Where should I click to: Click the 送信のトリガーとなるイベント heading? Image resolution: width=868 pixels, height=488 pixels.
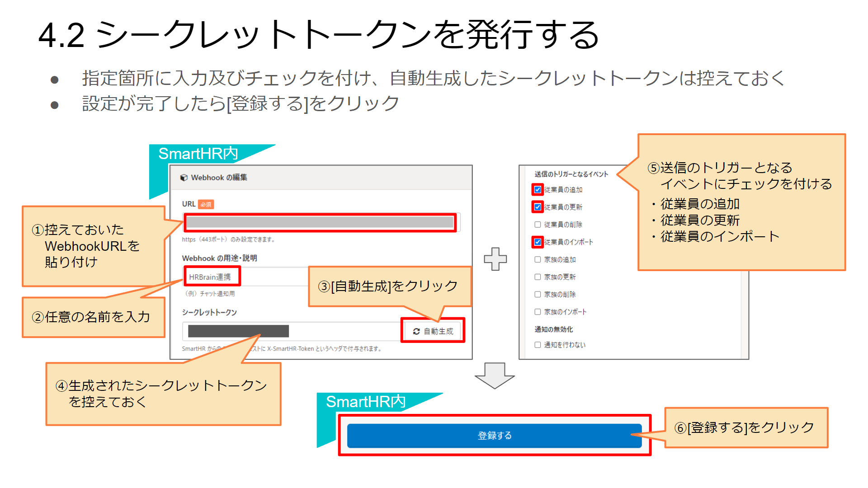(x=571, y=174)
